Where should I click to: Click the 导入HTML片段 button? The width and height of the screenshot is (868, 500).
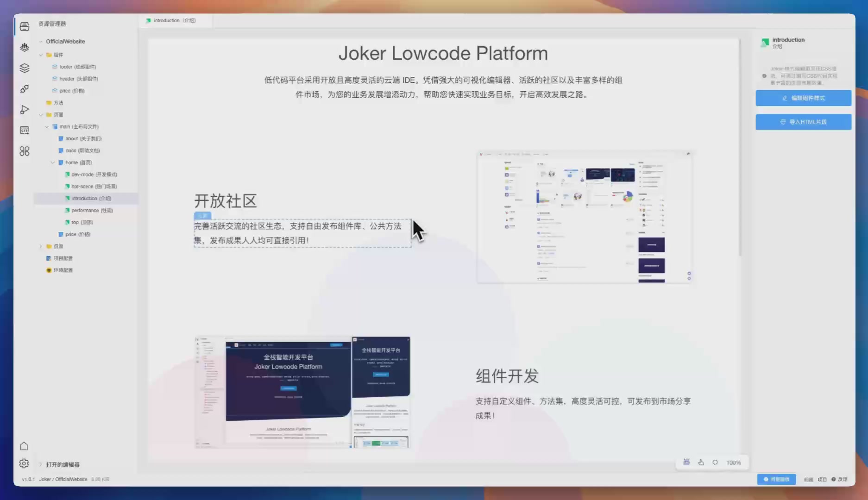[x=803, y=122]
